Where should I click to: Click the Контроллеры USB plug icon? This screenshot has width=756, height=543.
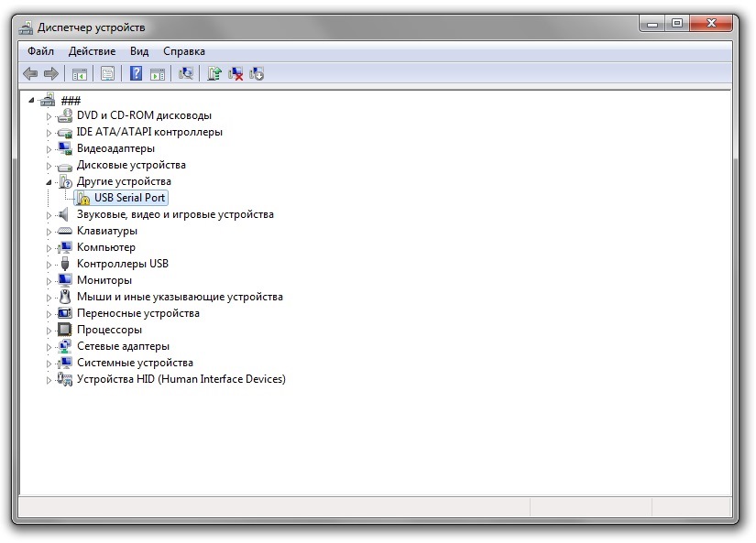65,264
